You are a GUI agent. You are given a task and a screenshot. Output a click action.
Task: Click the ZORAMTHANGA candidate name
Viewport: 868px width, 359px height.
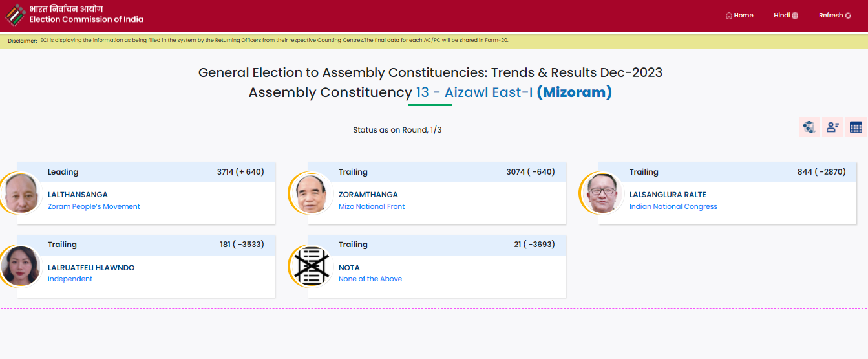pos(368,195)
